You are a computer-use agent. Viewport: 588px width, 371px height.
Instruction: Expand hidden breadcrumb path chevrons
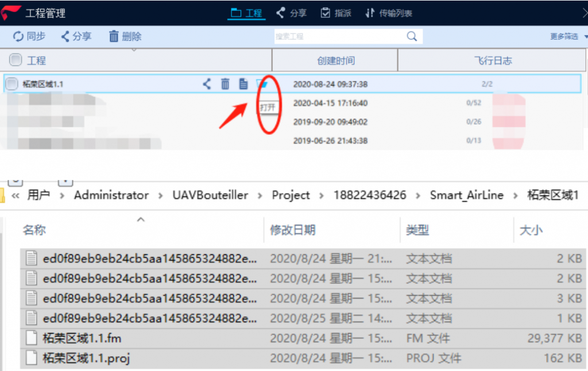[x=16, y=195]
